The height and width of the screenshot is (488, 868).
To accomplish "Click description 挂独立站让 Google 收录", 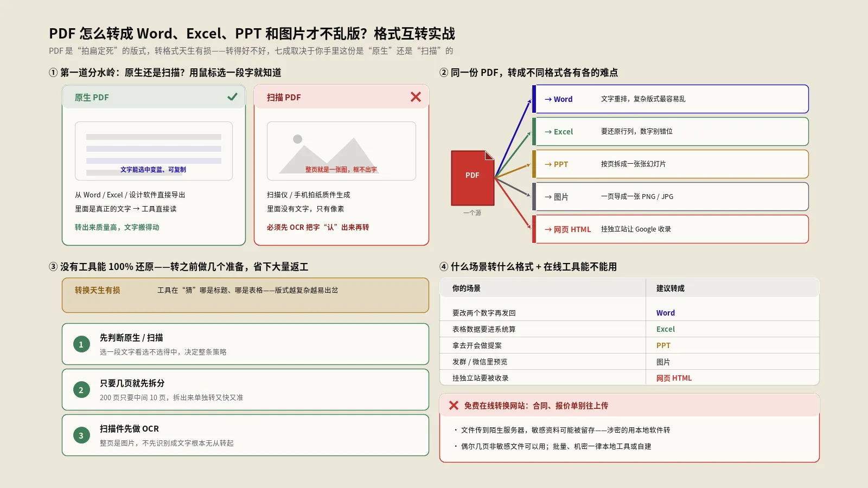I will click(x=636, y=229).
